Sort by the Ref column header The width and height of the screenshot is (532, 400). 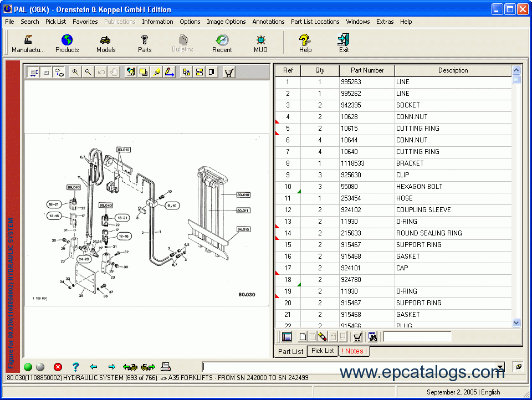(288, 70)
